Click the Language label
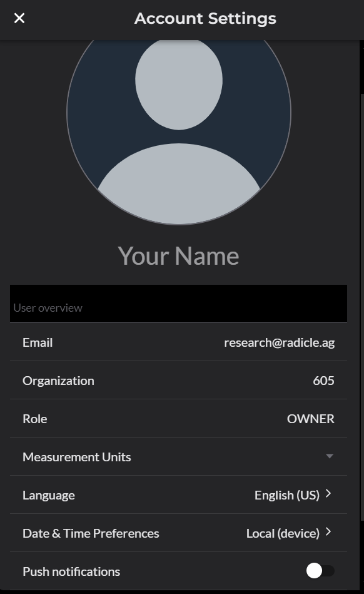The image size is (364, 594). [x=48, y=495]
